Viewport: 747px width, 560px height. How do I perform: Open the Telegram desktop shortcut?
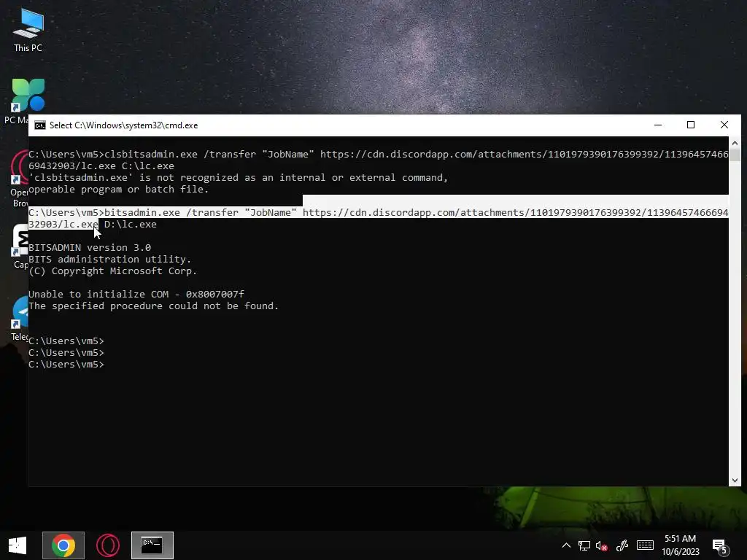[x=20, y=318]
